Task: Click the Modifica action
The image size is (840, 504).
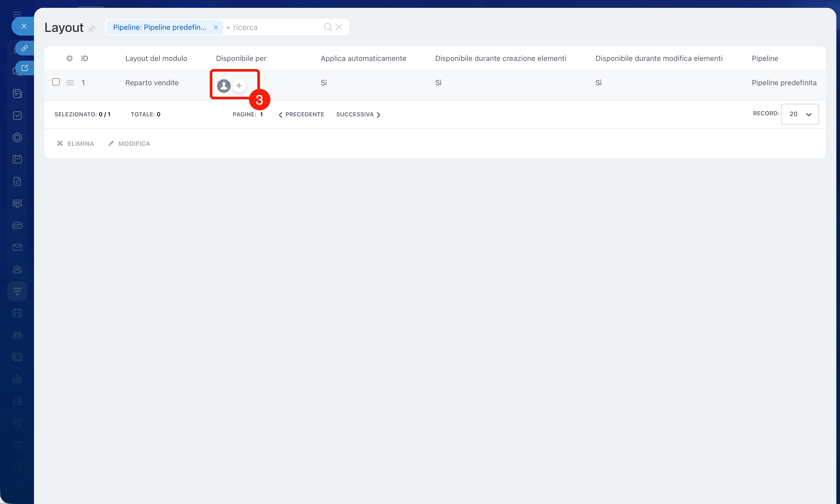Action: [129, 144]
